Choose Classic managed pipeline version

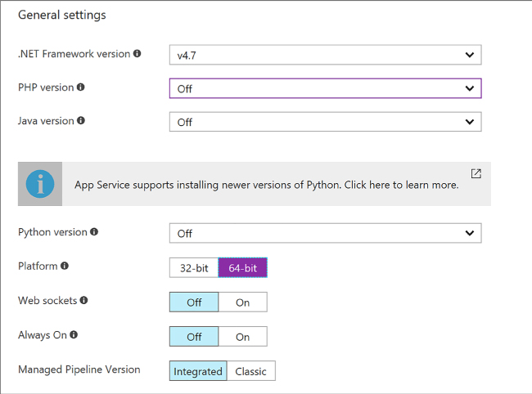click(251, 371)
